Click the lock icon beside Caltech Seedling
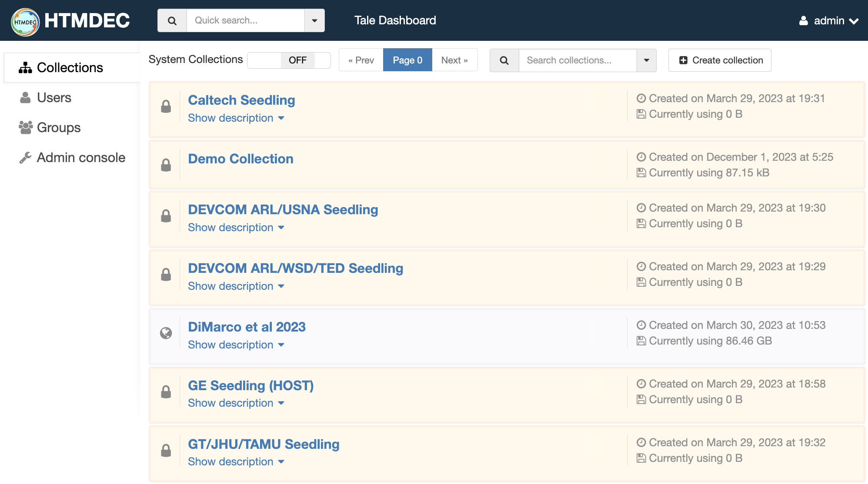Image resolution: width=868 pixels, height=484 pixels. click(x=166, y=106)
